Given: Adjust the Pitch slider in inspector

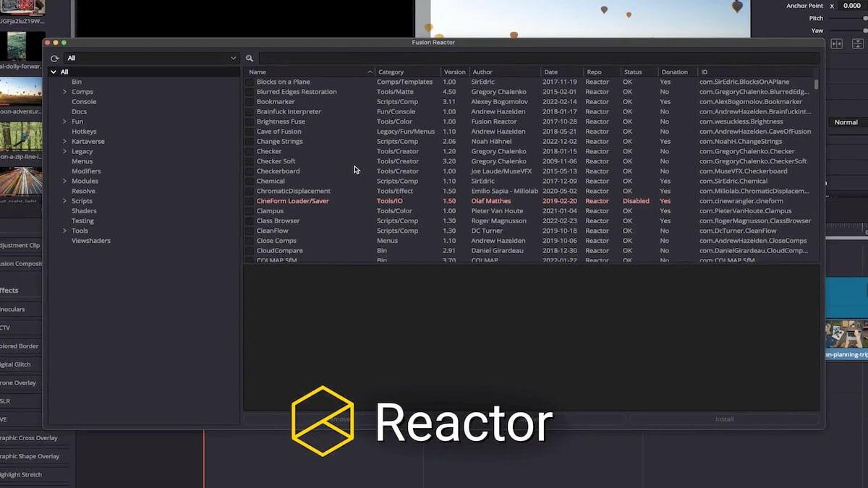Looking at the screenshot, I should [x=865, y=18].
